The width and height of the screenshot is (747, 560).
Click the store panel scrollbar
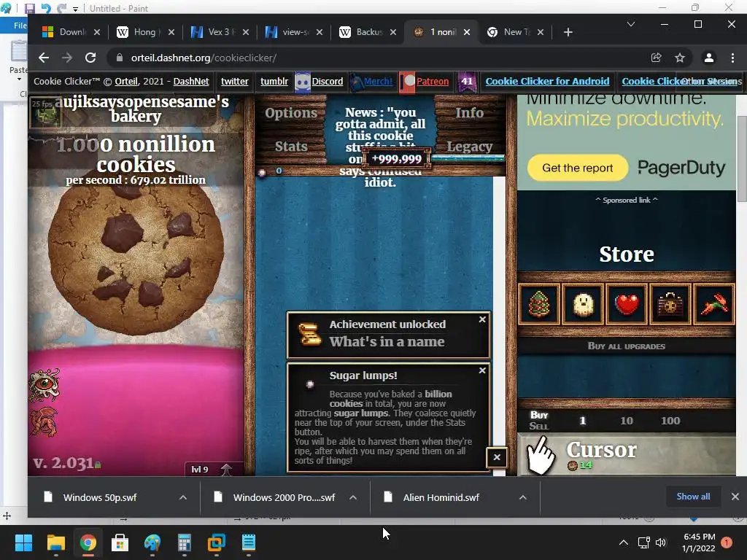coord(741,159)
